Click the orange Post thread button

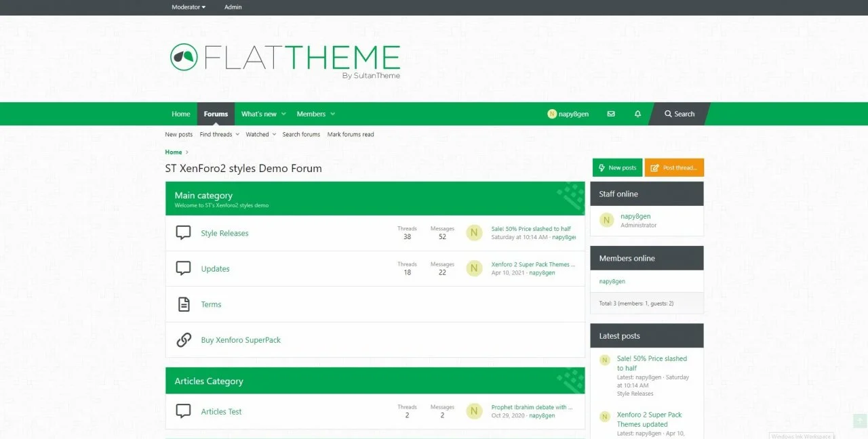(674, 167)
